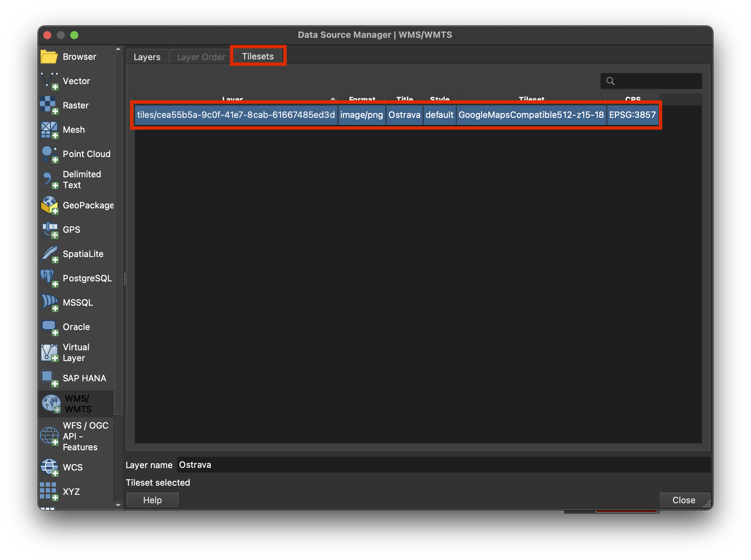Image resolution: width=751 pixels, height=560 pixels.
Task: Click the Layer name text field
Action: click(x=441, y=465)
